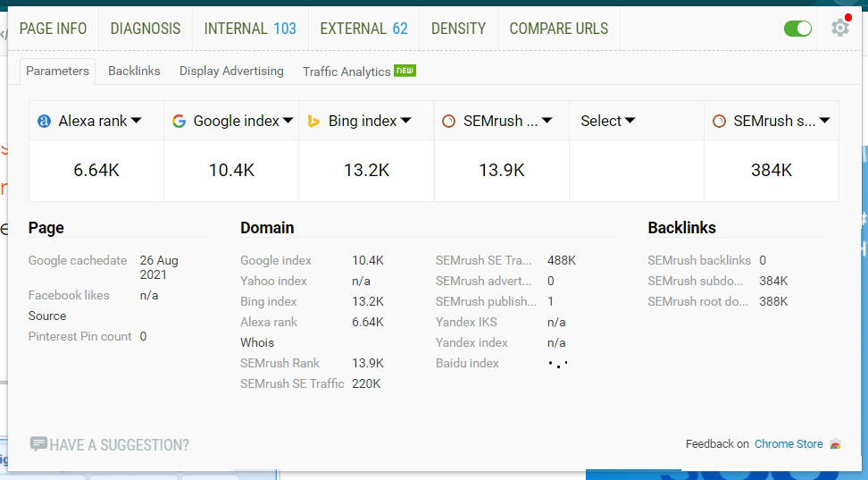
Task: Click the Chrome Store feedback link
Action: 789,444
